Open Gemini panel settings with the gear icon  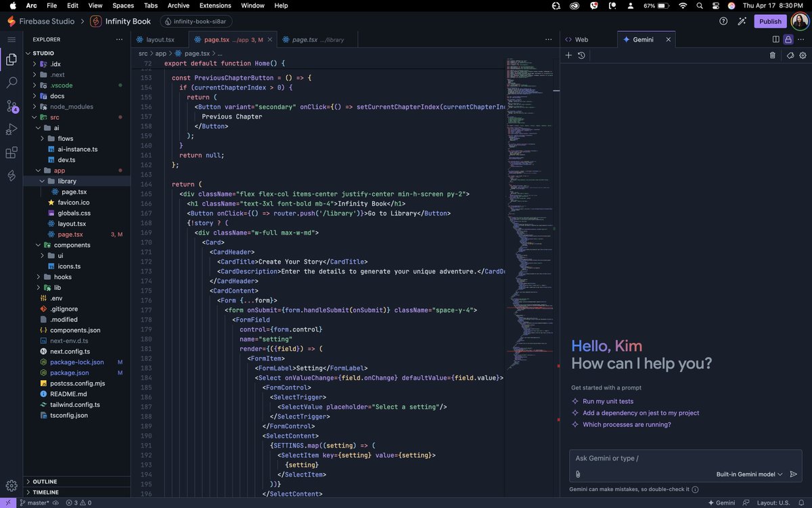tap(804, 55)
